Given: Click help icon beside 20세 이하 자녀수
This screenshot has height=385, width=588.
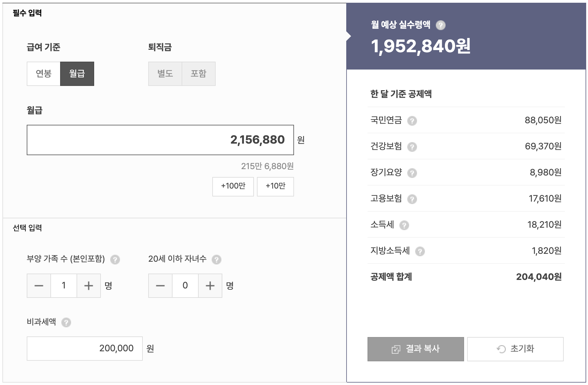Looking at the screenshot, I should pos(216,260).
